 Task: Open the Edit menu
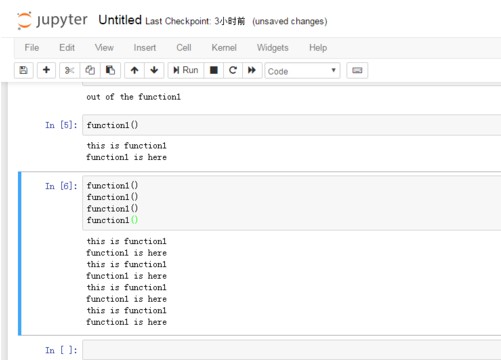click(x=67, y=48)
